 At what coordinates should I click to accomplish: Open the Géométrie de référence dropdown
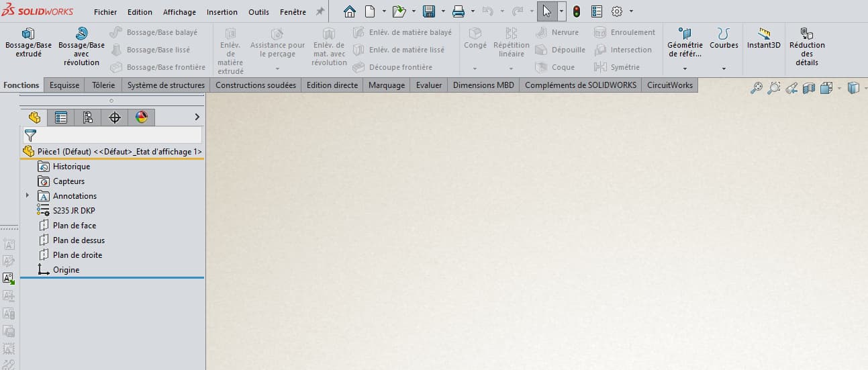[685, 68]
